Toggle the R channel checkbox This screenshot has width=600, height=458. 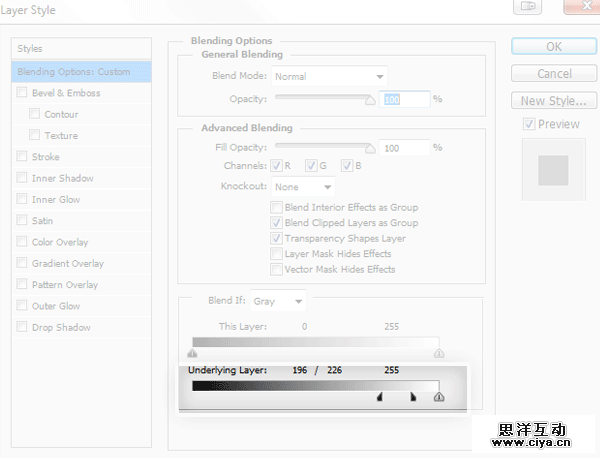(276, 166)
